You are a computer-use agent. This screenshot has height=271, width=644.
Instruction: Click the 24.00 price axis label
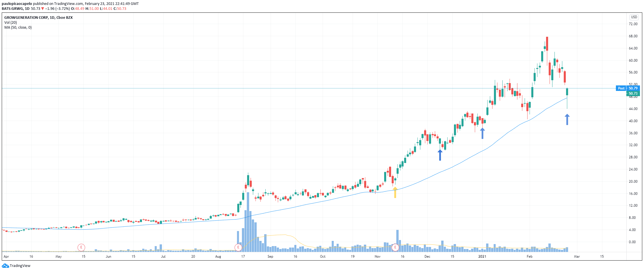pyautogui.click(x=633, y=169)
